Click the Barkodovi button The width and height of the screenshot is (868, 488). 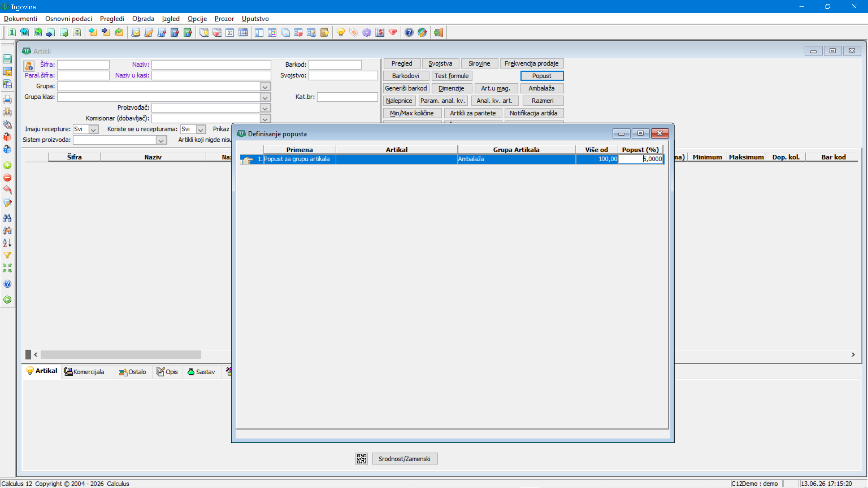click(406, 76)
